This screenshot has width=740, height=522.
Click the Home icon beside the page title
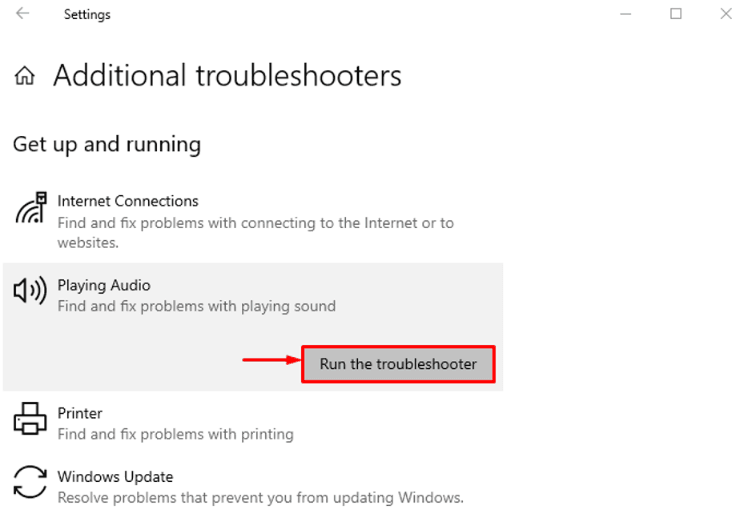pyautogui.click(x=25, y=76)
